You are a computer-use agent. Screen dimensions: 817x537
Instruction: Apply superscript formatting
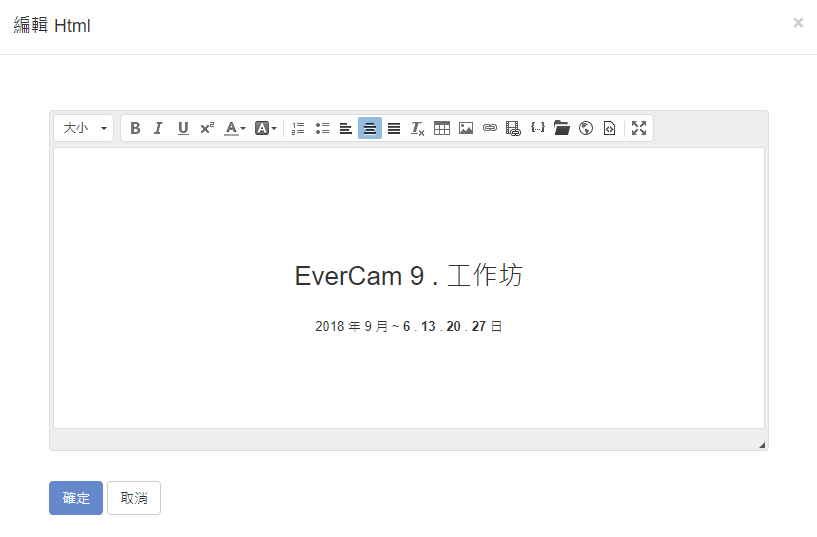207,128
